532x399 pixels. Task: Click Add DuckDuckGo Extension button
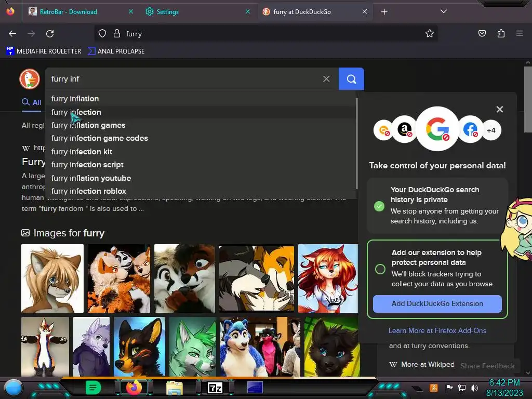(x=437, y=303)
